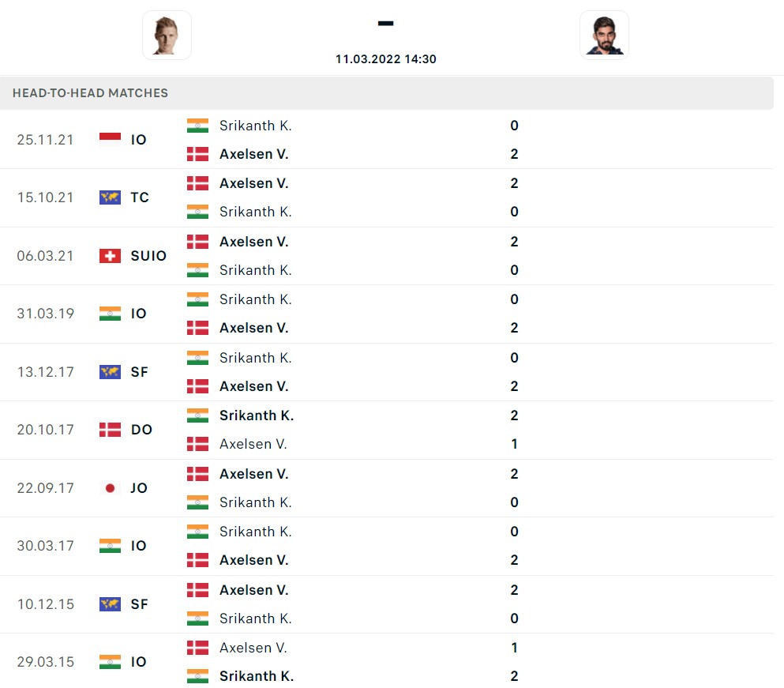The height and width of the screenshot is (688, 784).
Task: Click the Japan flag beside JO
Action: pyautogui.click(x=110, y=488)
